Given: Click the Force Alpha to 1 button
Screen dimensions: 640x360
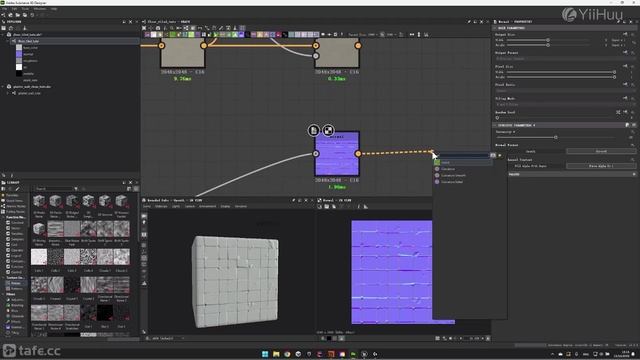Looking at the screenshot, I should tap(601, 166).
